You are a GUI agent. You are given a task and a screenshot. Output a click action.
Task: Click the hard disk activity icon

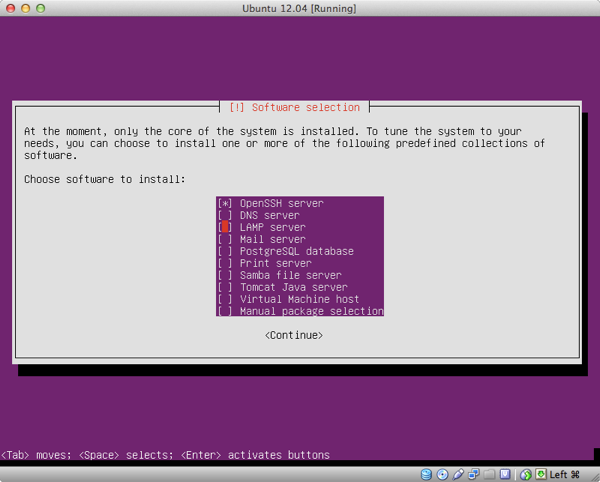point(427,473)
